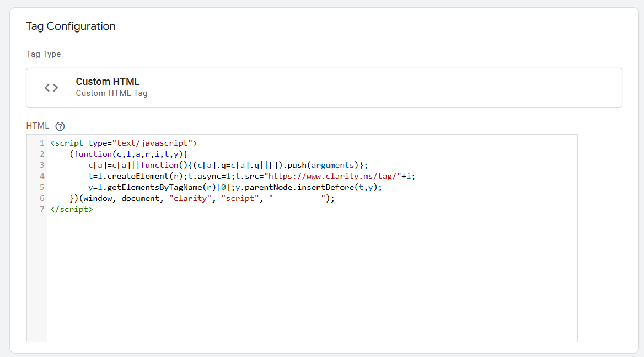Viewport: 644px width, 357px height.
Task: Click the Tag Configuration heading
Action: tap(71, 26)
